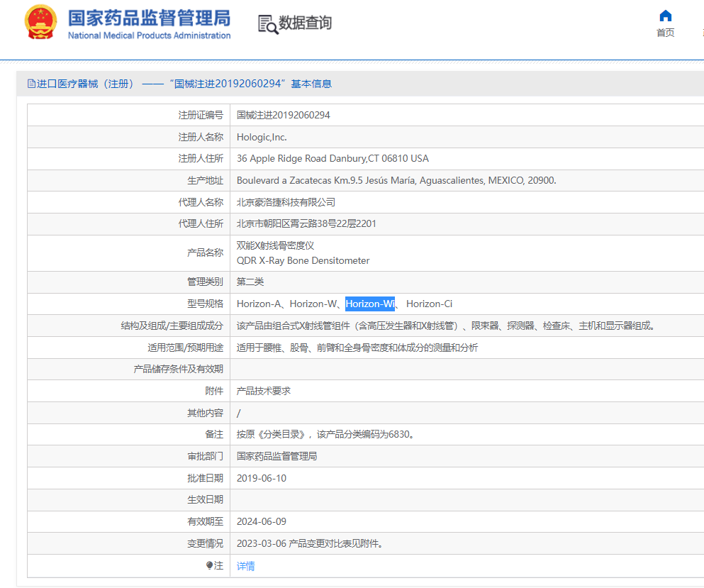The width and height of the screenshot is (704, 588).
Task: Click the 批准日期 label
Action: tap(205, 478)
